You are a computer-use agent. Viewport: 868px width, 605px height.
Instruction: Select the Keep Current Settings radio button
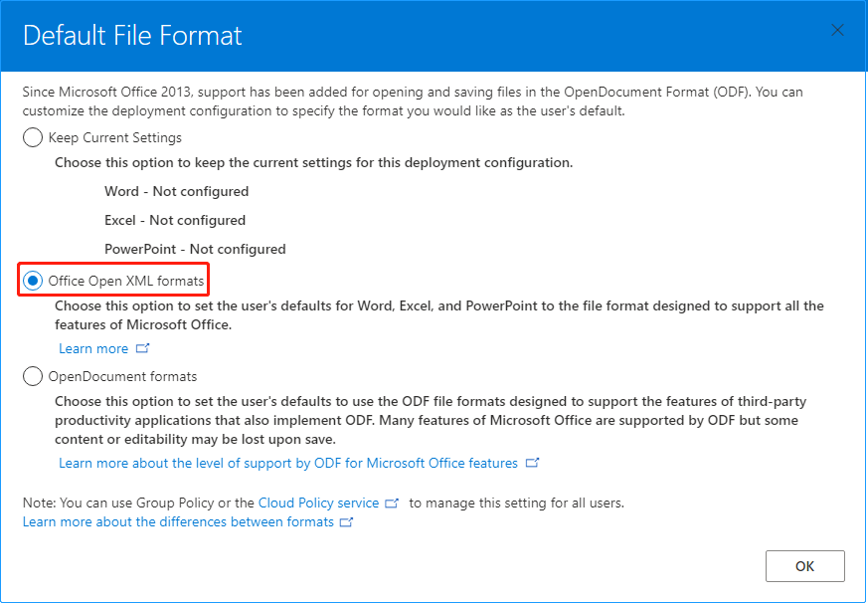pyautogui.click(x=33, y=137)
